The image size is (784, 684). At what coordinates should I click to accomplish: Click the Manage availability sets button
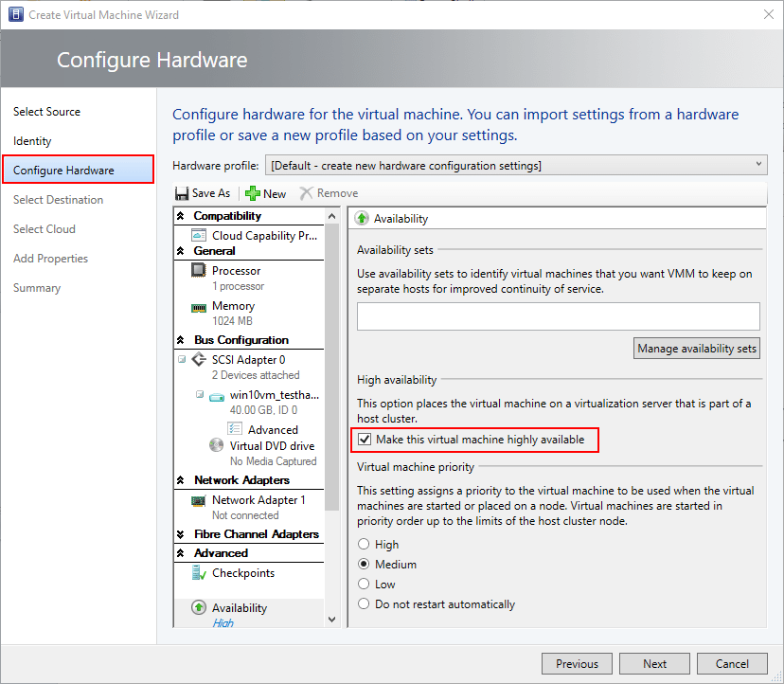[x=696, y=348]
